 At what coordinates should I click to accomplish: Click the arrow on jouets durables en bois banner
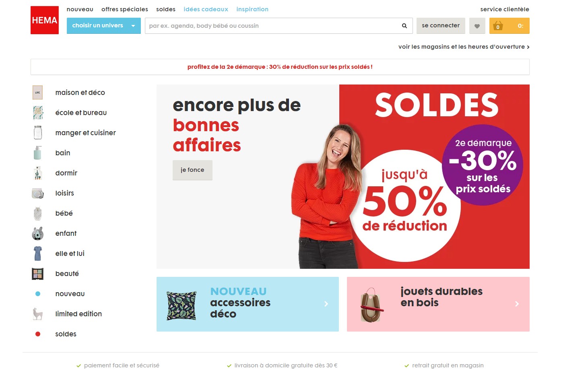pyautogui.click(x=517, y=304)
